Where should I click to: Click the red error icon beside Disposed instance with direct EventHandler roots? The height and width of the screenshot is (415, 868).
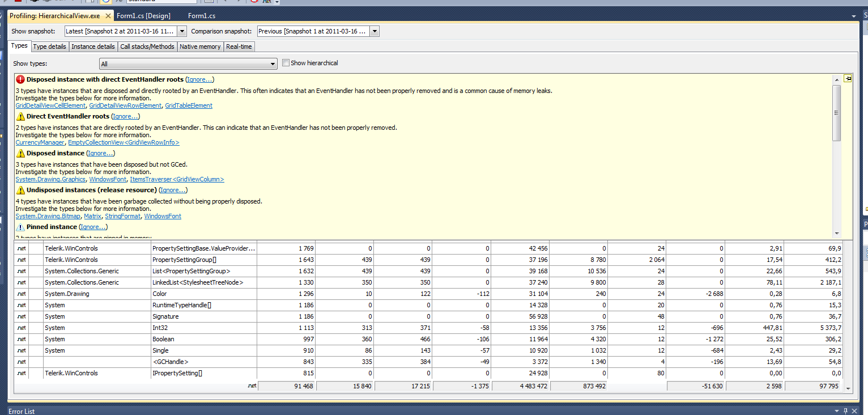coord(20,79)
